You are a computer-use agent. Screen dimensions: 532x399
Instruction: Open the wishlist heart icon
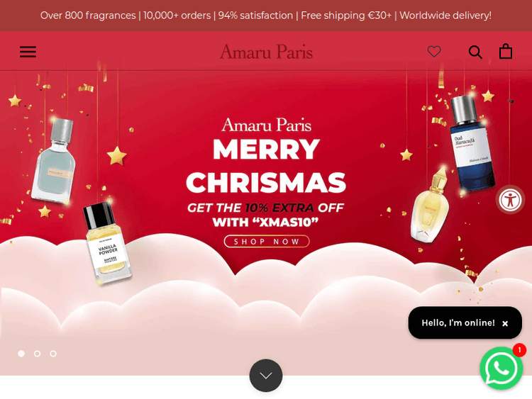click(434, 52)
